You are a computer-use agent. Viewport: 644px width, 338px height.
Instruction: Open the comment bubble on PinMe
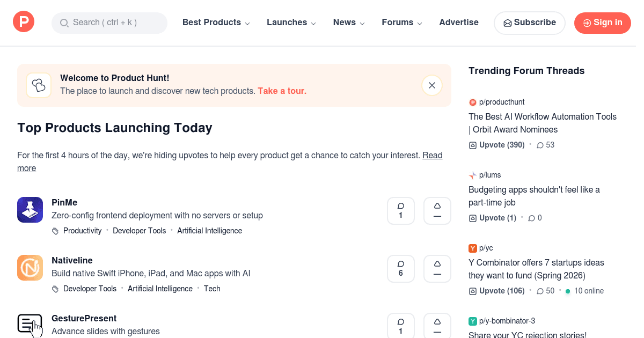coord(400,210)
